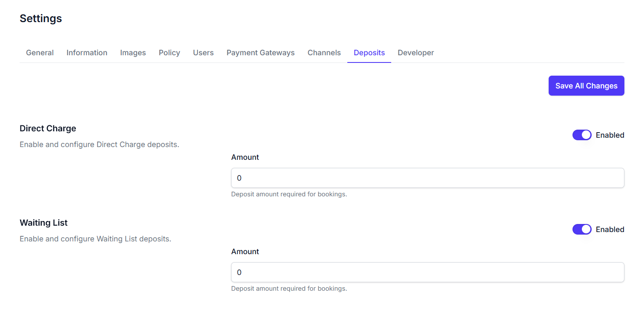Disable the Direct Charge toggle switch
Viewport: 644px width, 323px height.
click(582, 135)
